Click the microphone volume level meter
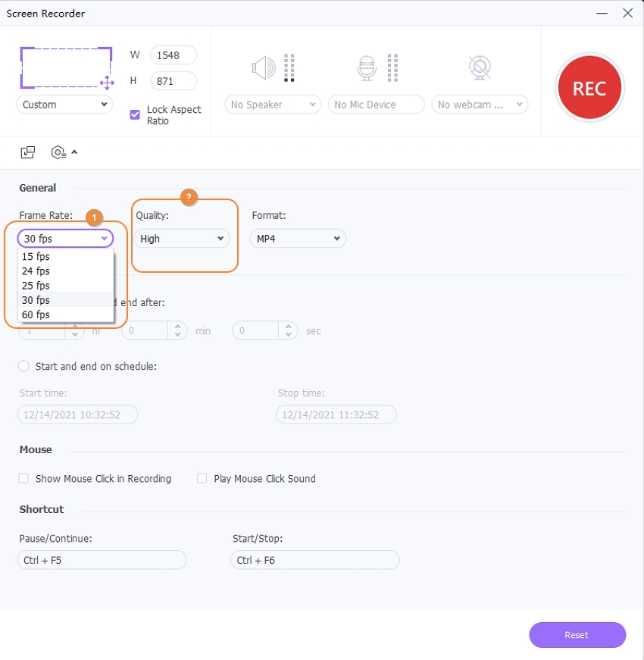 pos(392,67)
